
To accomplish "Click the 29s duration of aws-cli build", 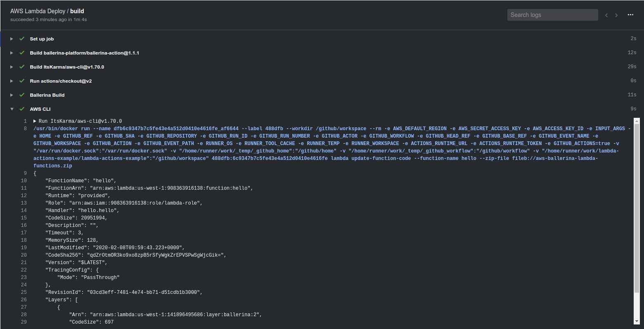I will [632, 67].
